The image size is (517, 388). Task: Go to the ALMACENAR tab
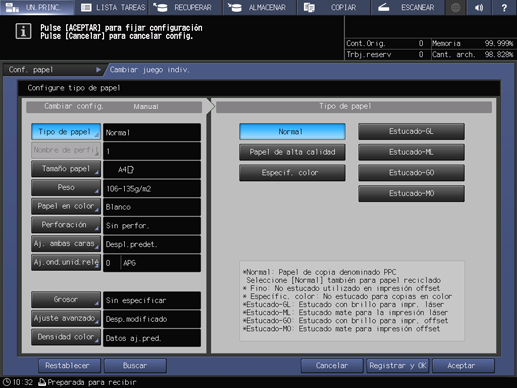[259, 7]
